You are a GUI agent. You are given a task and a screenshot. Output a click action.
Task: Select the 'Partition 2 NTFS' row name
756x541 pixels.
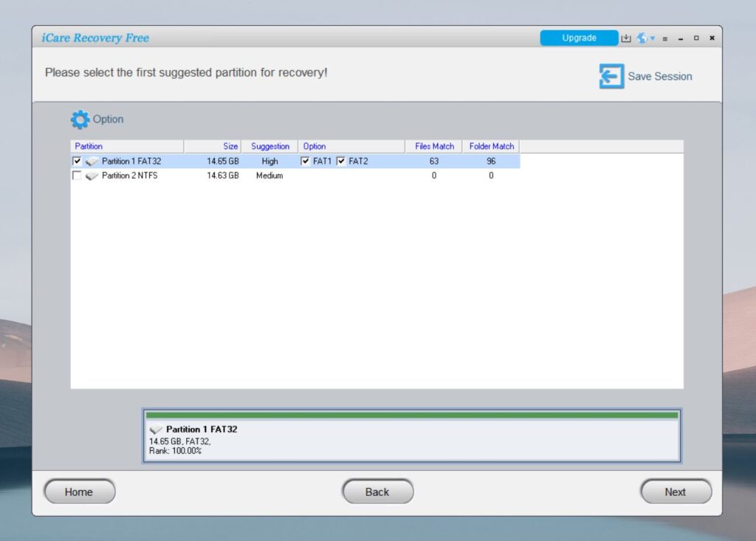click(130, 176)
